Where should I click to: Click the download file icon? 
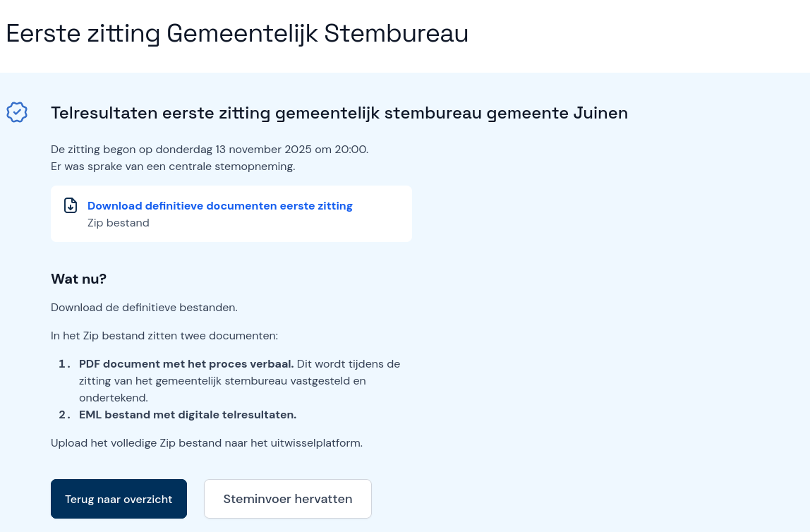click(x=70, y=205)
